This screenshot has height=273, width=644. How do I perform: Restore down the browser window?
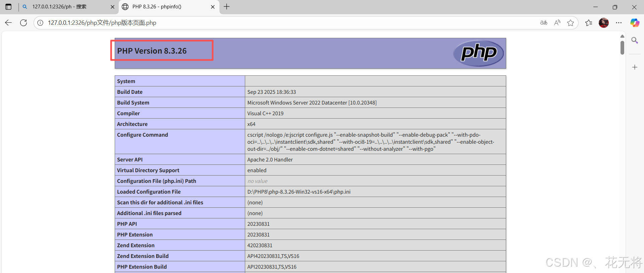pyautogui.click(x=615, y=7)
